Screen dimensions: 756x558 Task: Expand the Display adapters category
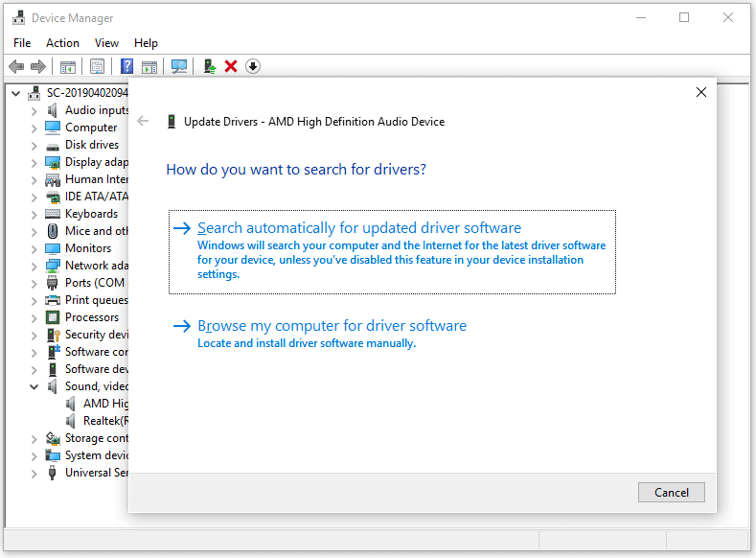(x=34, y=163)
